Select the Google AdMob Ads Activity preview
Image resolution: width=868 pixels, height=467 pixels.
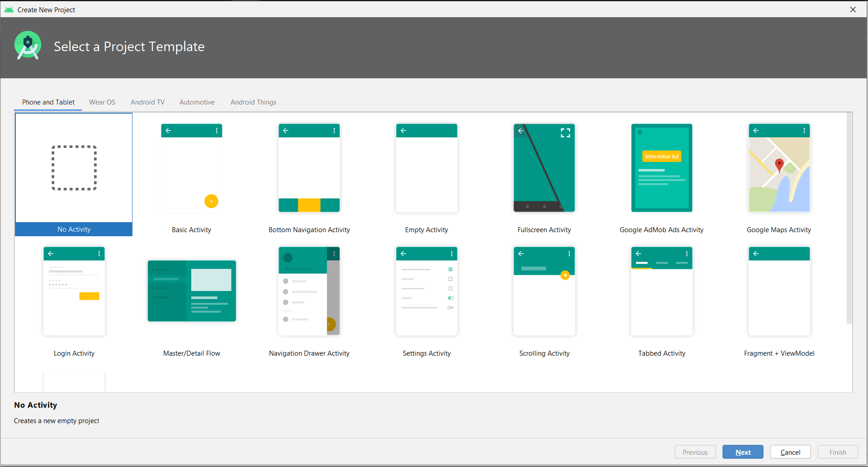coord(662,168)
